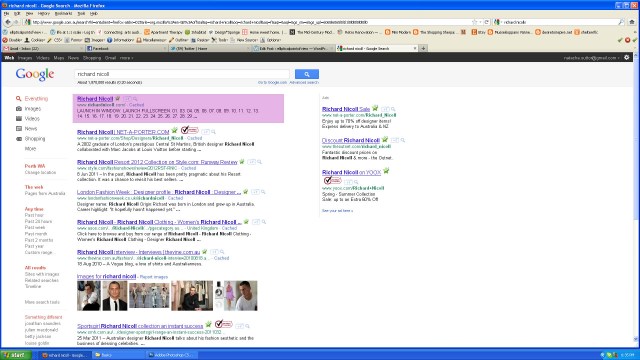Image resolution: width=640 pixels, height=360 pixels.
Task: Open the Mini Modern bookmark
Action: click(x=398, y=32)
